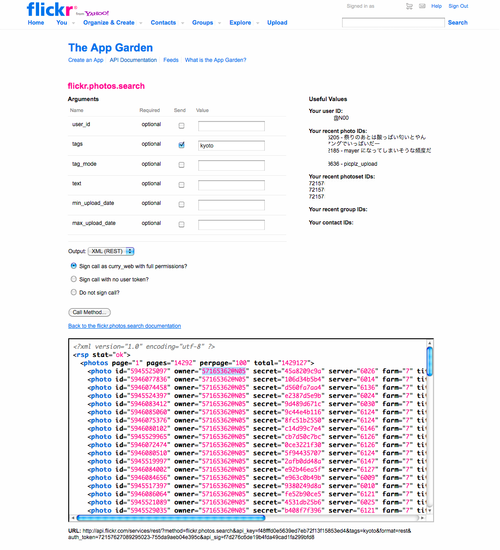Open the You menu item
This screenshot has width=500, height=550.
(x=61, y=22)
